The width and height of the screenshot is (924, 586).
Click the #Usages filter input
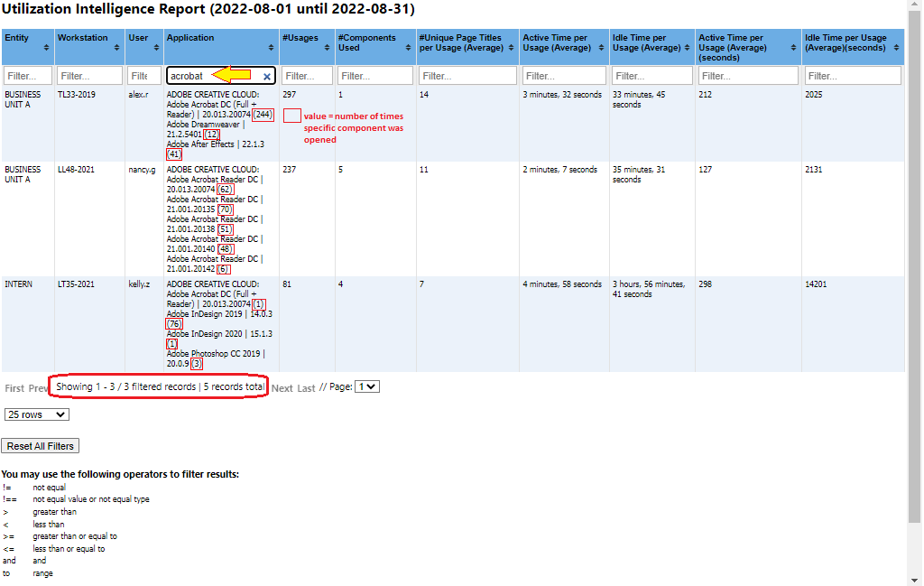point(308,77)
